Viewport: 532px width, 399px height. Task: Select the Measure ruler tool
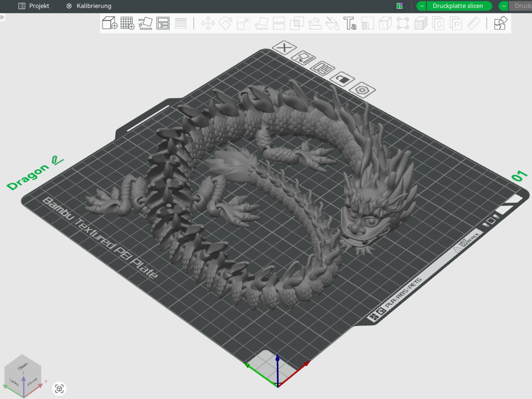tap(474, 23)
